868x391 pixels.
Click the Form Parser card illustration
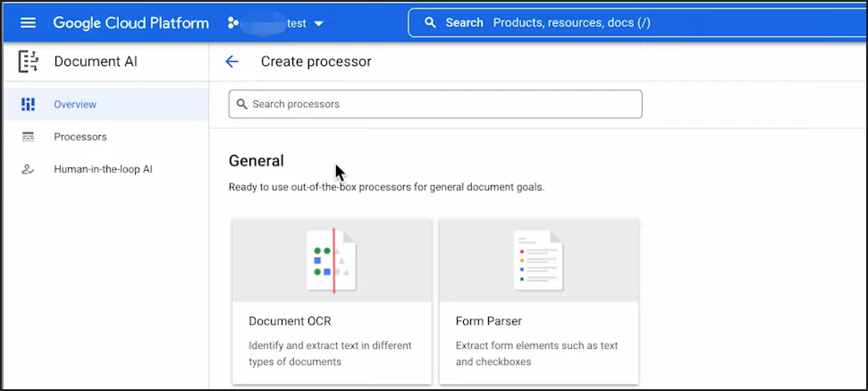pos(539,260)
